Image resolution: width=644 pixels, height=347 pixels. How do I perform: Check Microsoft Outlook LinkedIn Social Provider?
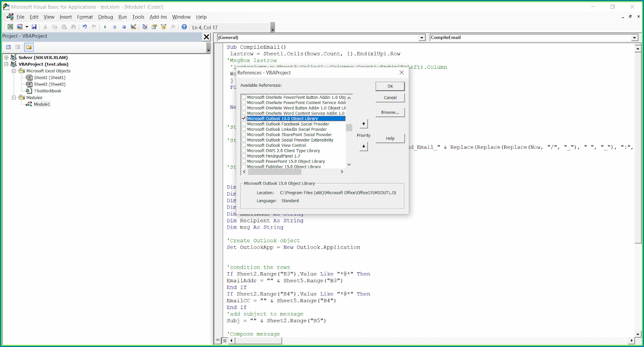tap(244, 129)
